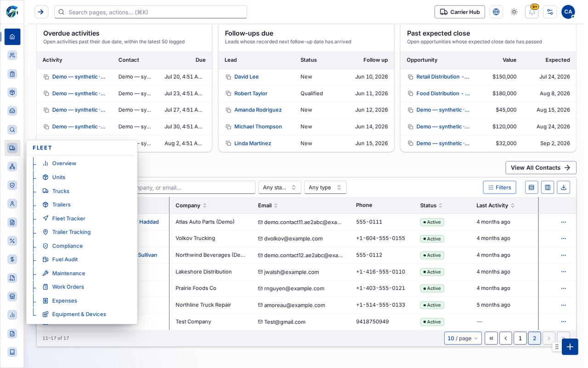
Task: Click the search pages and actions field
Action: point(151,12)
